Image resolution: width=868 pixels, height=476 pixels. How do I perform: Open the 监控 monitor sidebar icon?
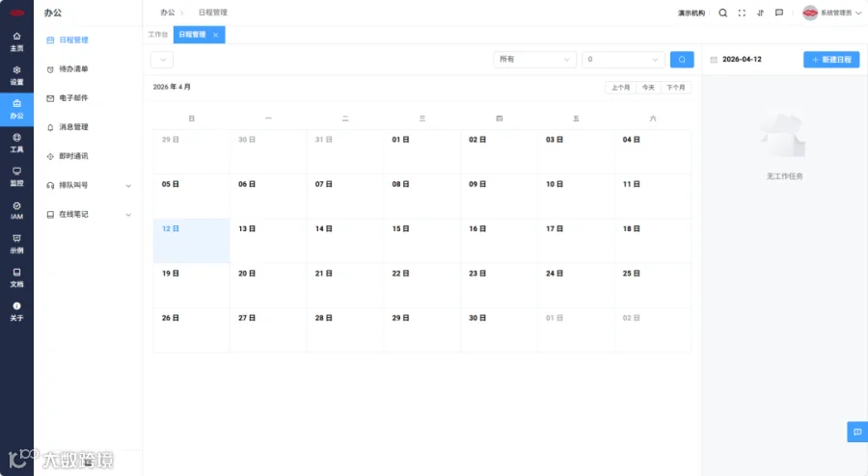[16, 176]
